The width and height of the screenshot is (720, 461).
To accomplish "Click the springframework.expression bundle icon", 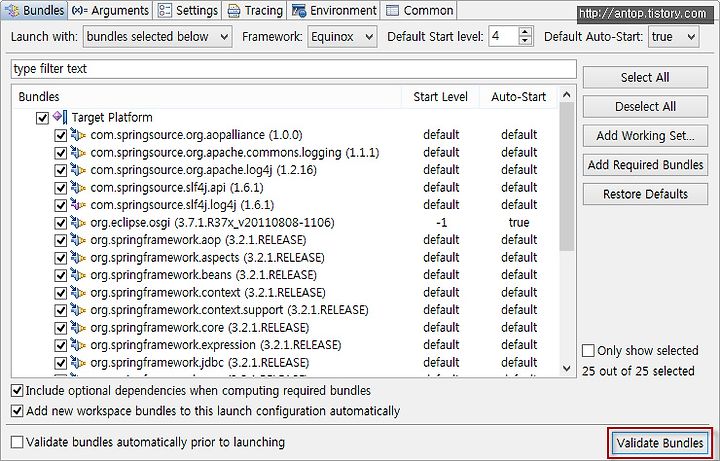I will coord(78,345).
